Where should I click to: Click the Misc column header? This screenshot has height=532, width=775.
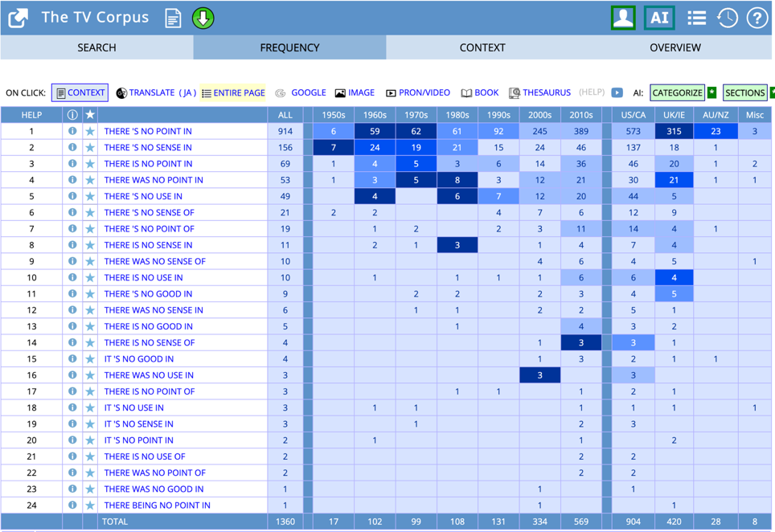pos(755,115)
